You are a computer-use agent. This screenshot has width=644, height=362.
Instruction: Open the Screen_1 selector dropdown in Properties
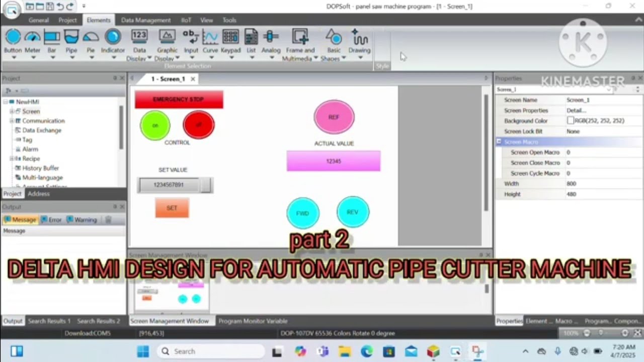tap(609, 89)
